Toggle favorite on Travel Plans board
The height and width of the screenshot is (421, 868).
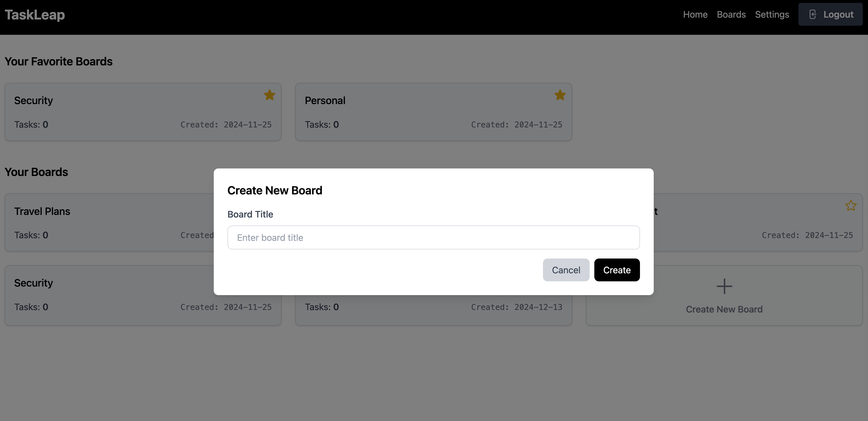269,205
